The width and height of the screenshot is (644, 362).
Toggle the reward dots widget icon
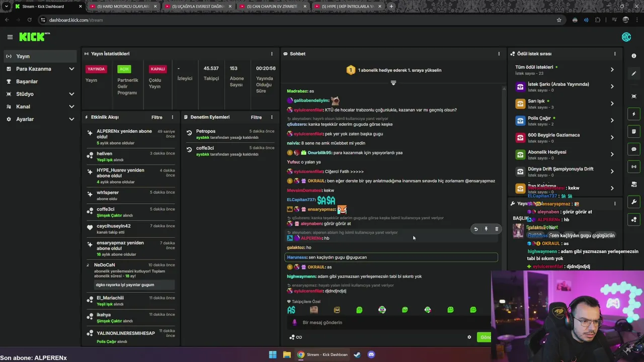click(x=634, y=220)
